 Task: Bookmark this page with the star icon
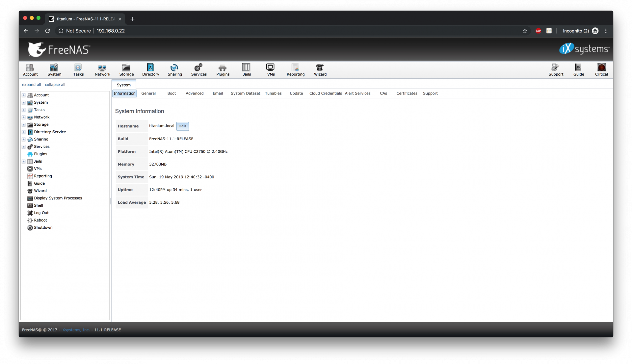click(525, 31)
